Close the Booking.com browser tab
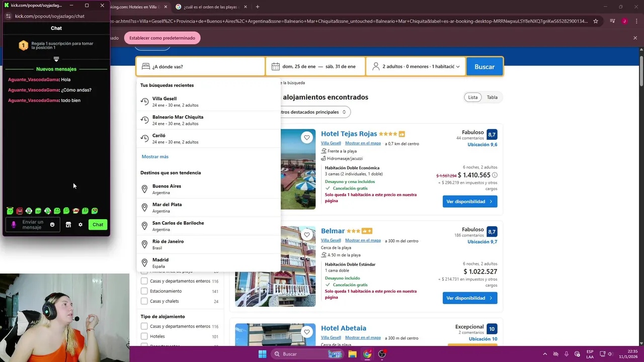The height and width of the screenshot is (362, 644). point(166,7)
